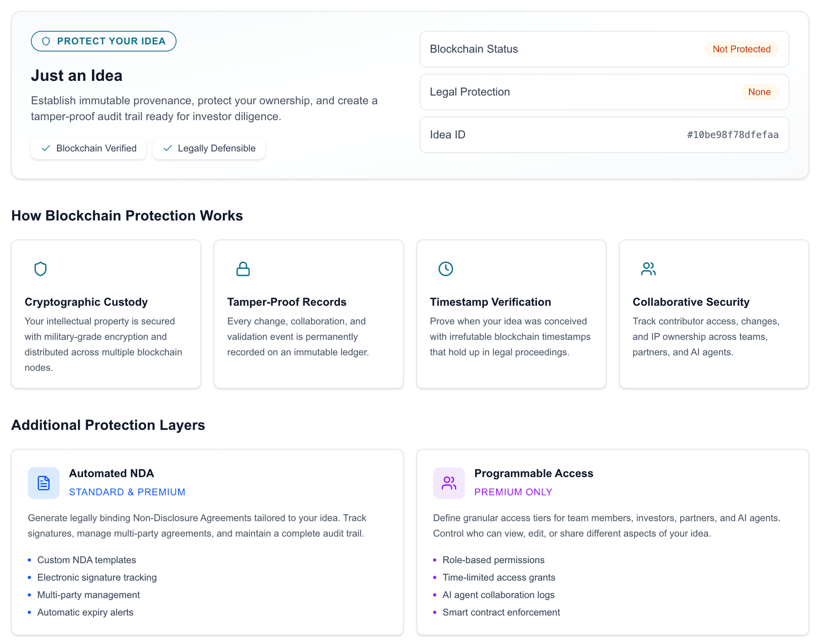
Task: Toggle the Legally Defensible status chip
Action: pos(209,148)
